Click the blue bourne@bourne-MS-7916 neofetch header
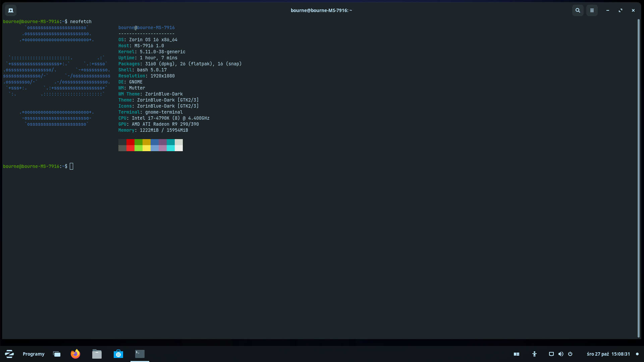The image size is (644, 362). [147, 27]
